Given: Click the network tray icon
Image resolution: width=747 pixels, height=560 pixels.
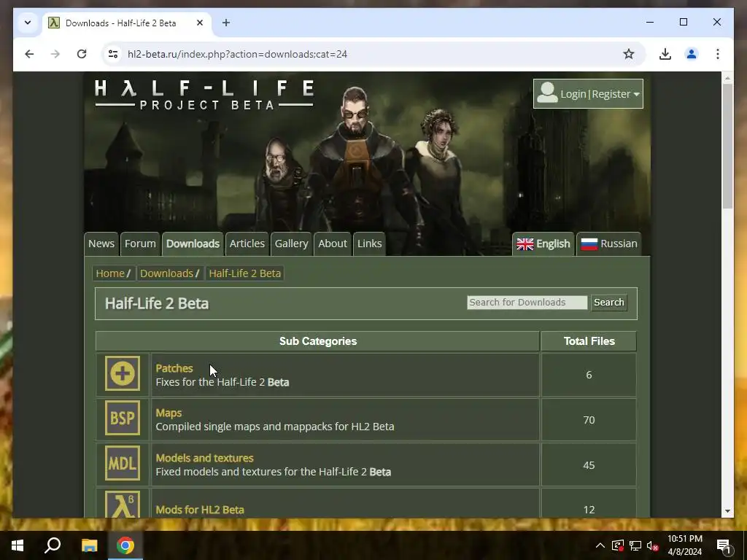Looking at the screenshot, I should tap(635, 545).
